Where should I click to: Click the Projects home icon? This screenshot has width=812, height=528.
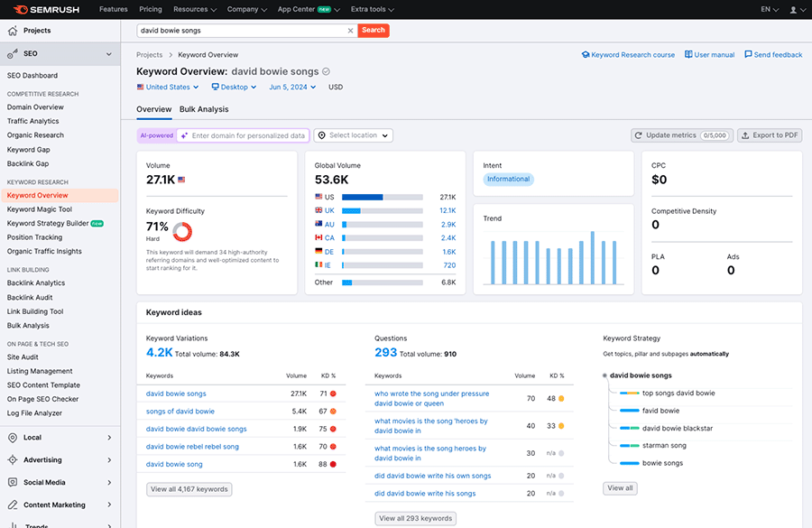tap(13, 31)
